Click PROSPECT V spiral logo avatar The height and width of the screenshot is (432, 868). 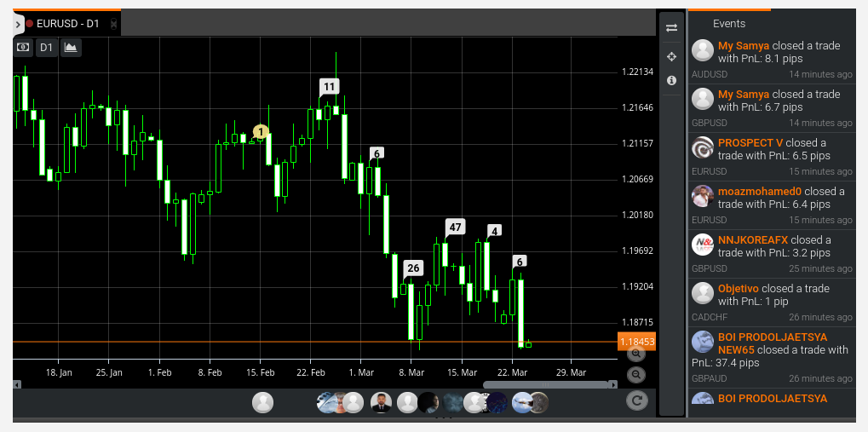(703, 147)
